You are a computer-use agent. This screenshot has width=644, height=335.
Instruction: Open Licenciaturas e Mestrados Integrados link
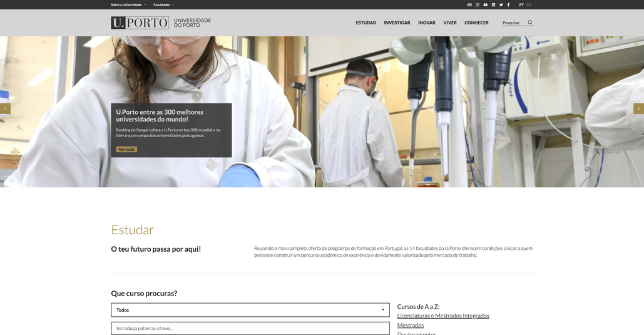click(x=443, y=316)
